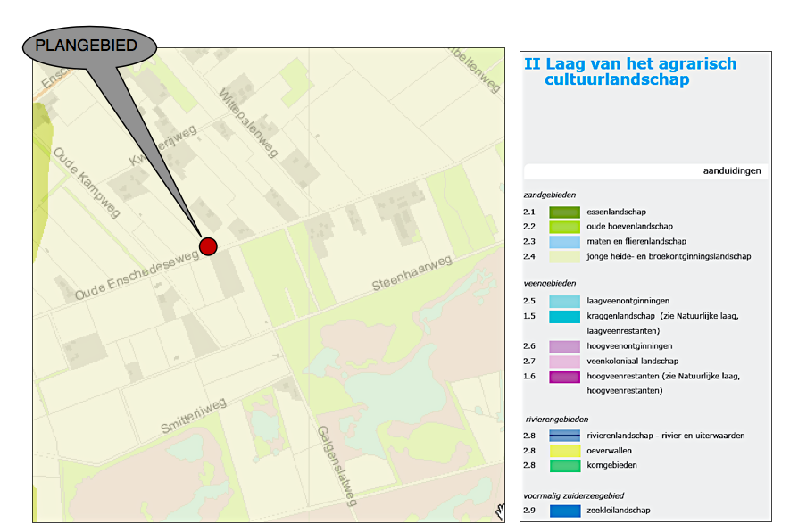Click 'jonge heide- en broekontginningslandschap' label

669,256
